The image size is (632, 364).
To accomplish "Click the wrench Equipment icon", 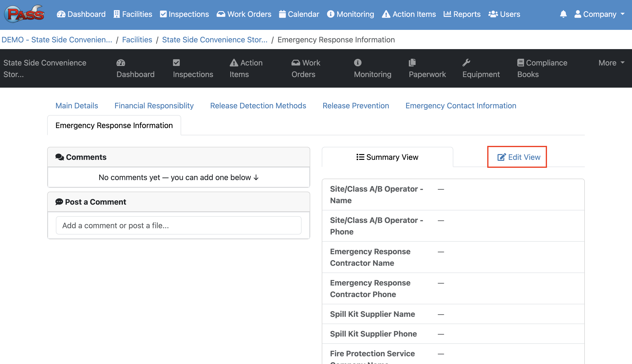I will (x=466, y=63).
